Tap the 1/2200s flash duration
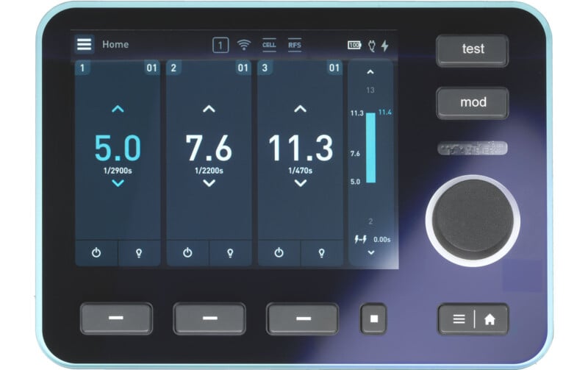588x370 pixels. [209, 171]
